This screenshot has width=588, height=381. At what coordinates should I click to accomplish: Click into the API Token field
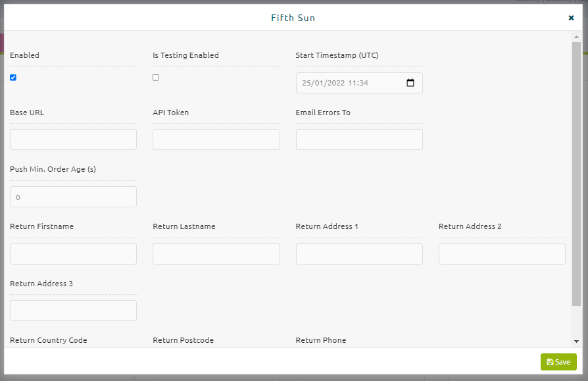[x=216, y=140]
